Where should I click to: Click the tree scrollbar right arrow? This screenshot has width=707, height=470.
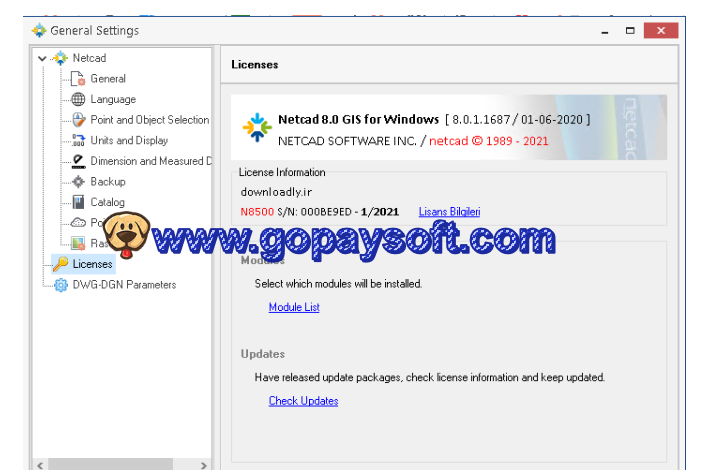(203, 465)
